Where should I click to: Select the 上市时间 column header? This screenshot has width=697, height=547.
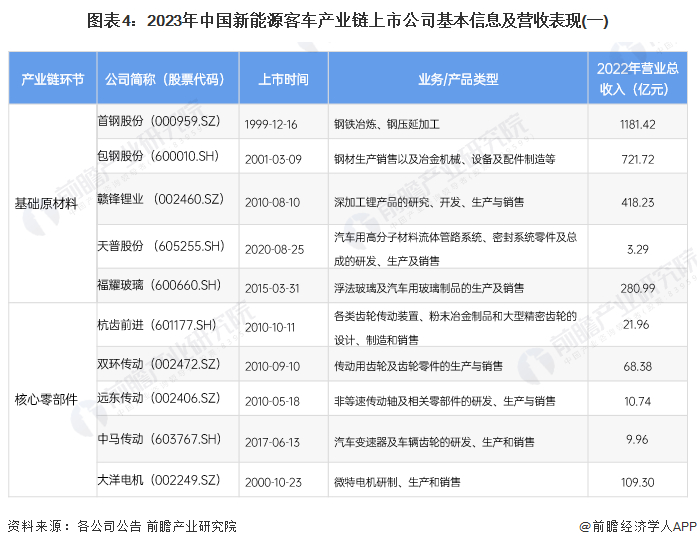pos(284,79)
